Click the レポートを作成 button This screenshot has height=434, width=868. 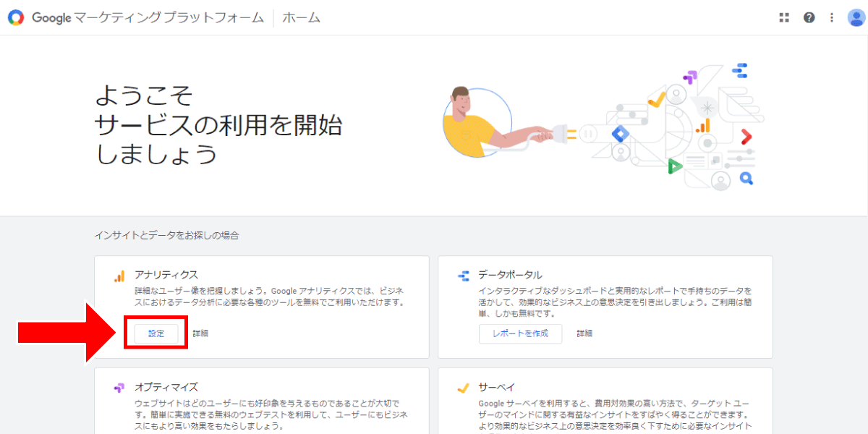(x=520, y=333)
